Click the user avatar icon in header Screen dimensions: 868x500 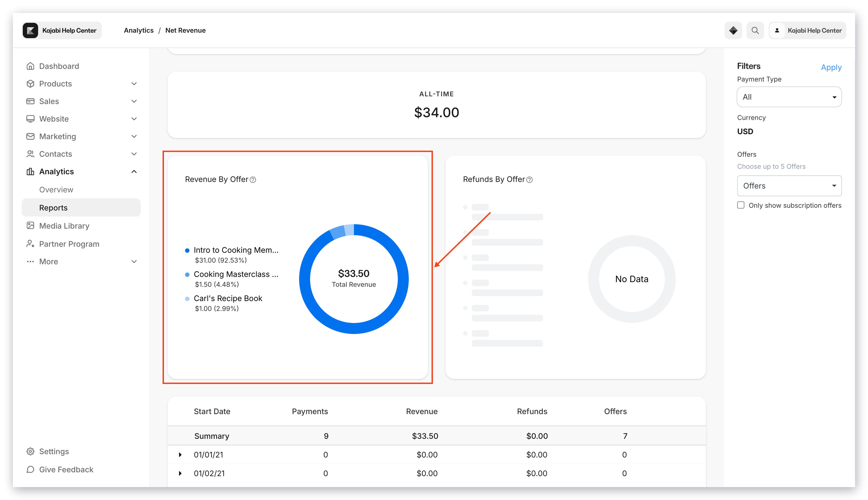point(777,30)
